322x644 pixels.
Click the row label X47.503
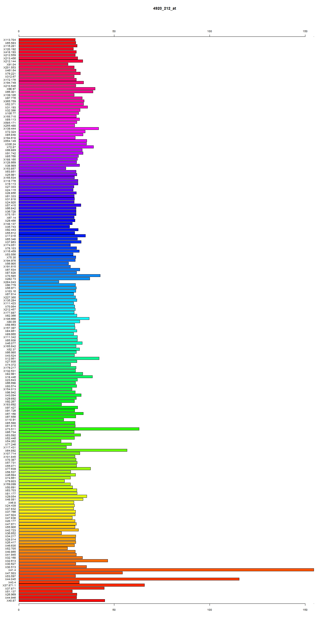[10, 573]
